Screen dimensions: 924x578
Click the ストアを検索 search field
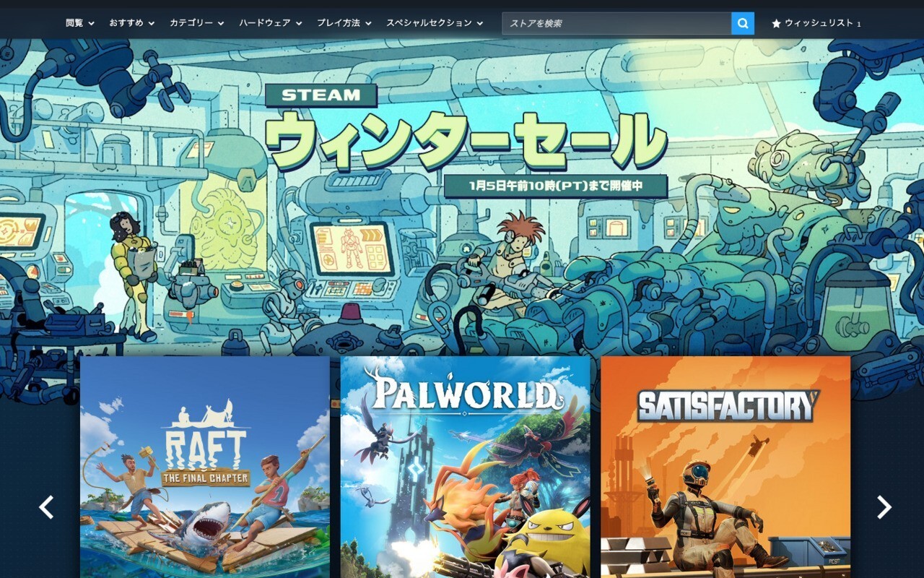[x=616, y=23]
